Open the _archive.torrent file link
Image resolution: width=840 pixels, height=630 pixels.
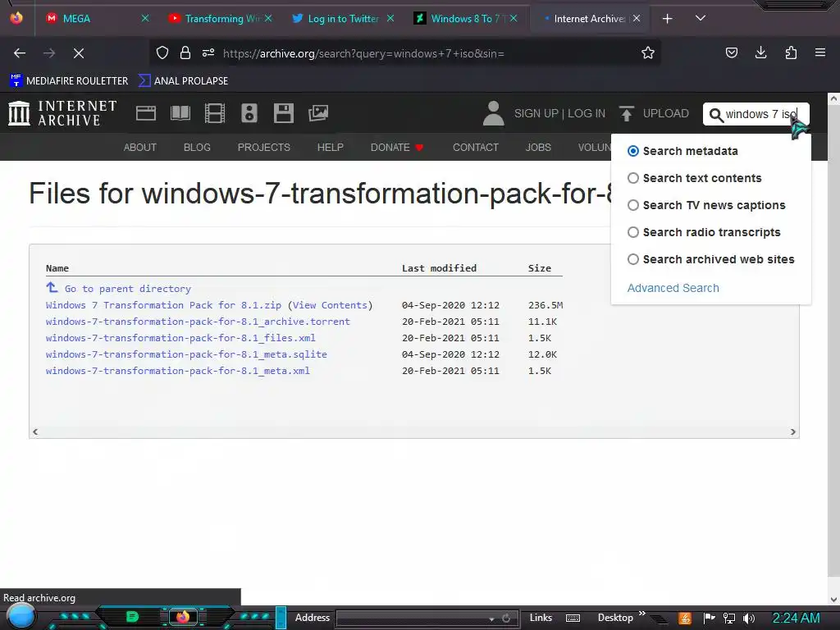198,322
